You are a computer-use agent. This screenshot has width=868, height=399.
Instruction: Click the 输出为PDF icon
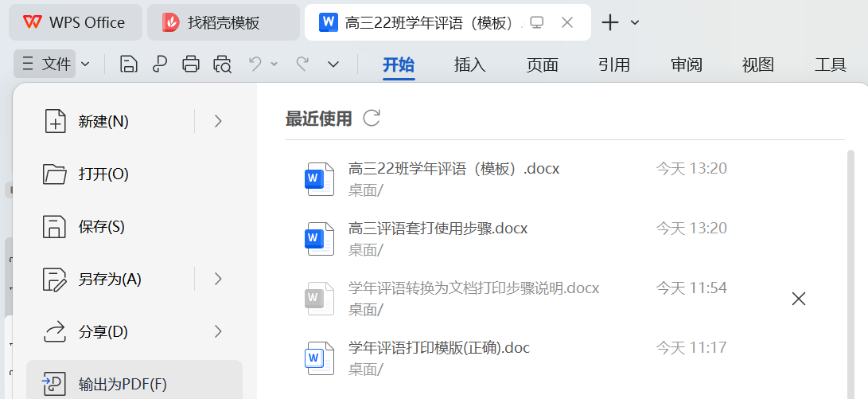tap(54, 384)
